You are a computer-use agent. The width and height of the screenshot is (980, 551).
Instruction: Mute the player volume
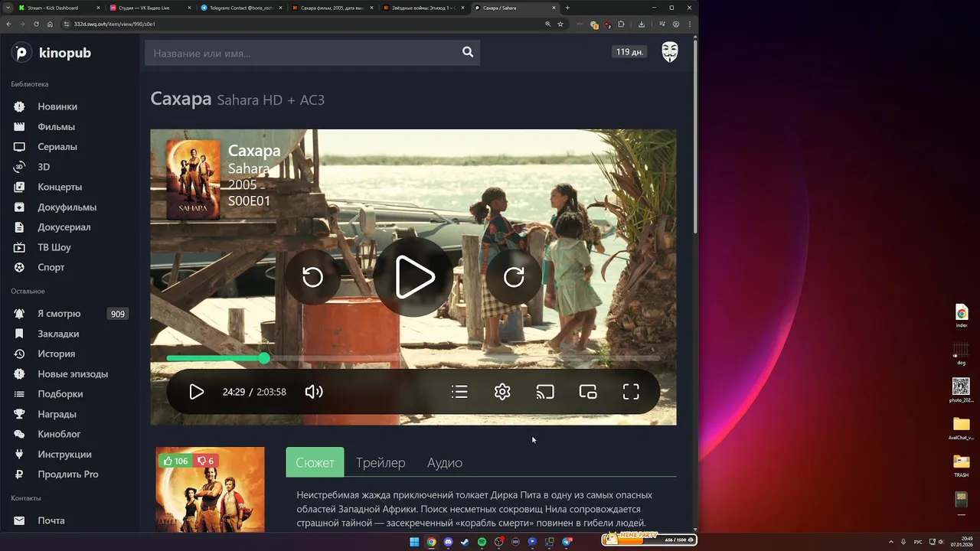click(314, 392)
